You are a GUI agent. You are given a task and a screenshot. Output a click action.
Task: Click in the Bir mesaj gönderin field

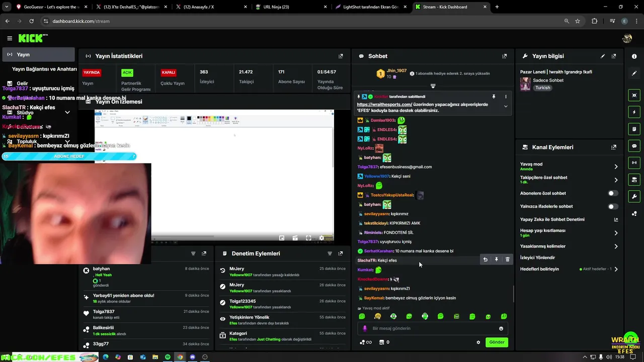pyautogui.click(x=433, y=328)
